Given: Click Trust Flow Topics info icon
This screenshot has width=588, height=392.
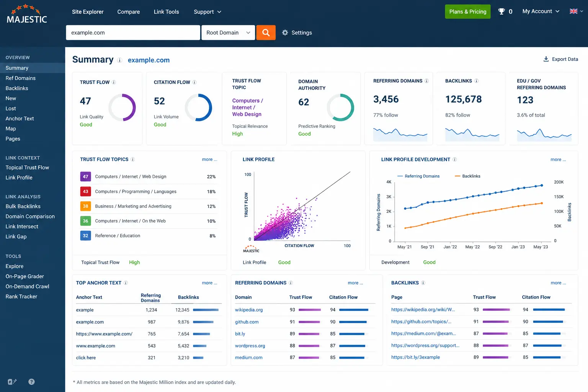Looking at the screenshot, I should point(133,159).
